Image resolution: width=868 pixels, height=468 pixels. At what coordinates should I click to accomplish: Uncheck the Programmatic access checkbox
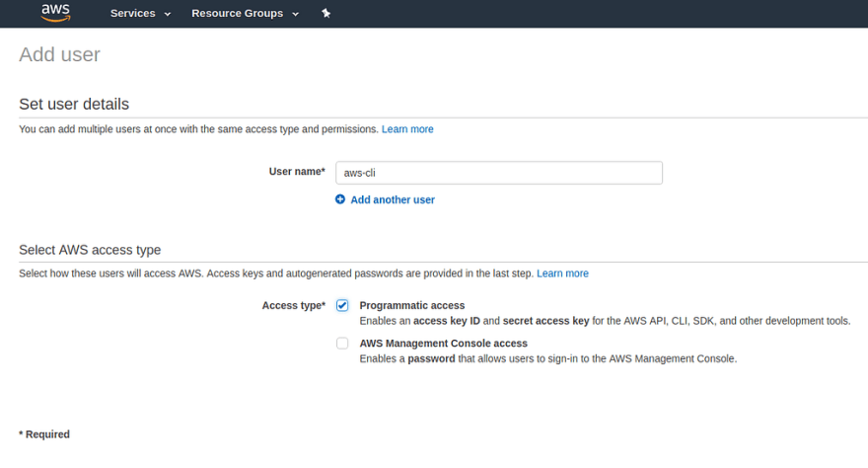point(342,306)
